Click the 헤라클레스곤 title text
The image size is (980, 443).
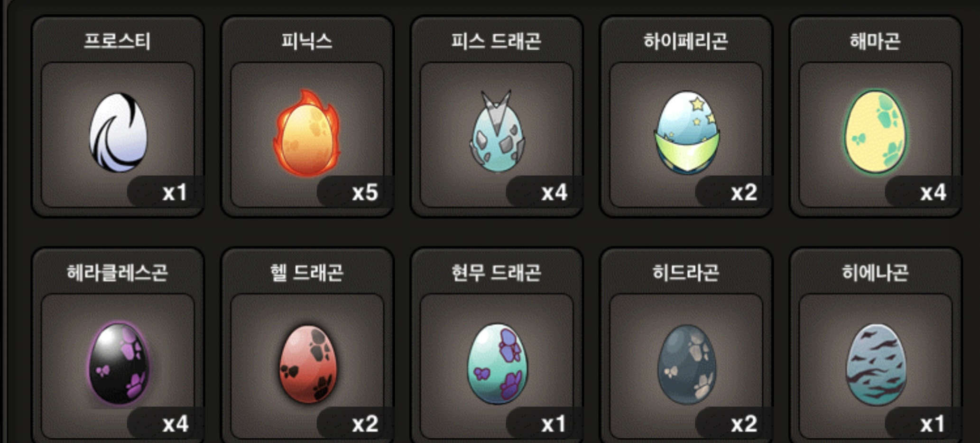tap(117, 273)
